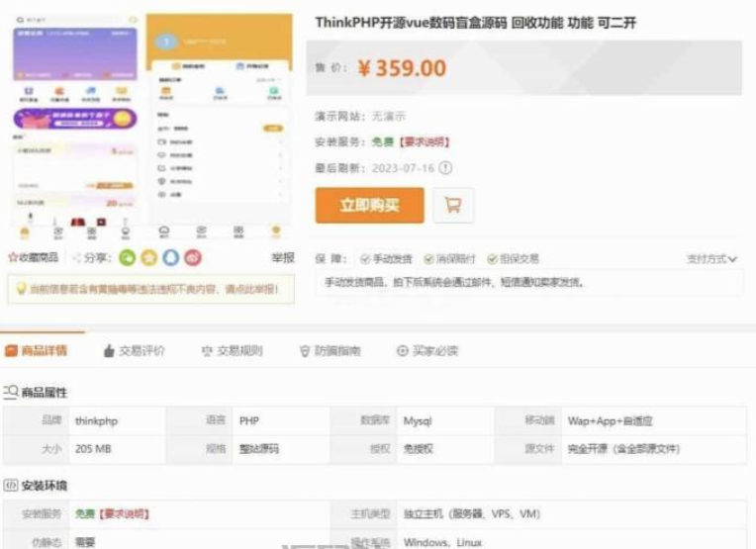Share via the yellow star Qzone icon
The image size is (756, 549).
point(149,258)
